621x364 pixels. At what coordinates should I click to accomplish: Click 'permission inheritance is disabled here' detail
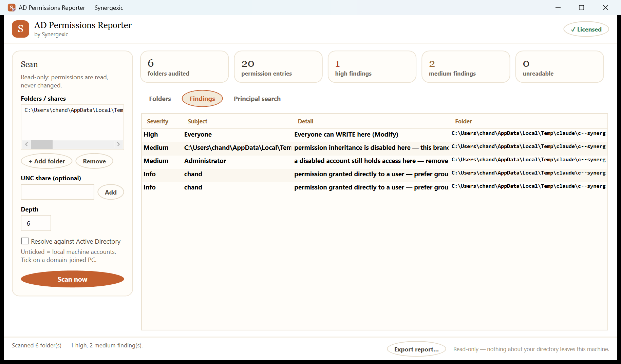pyautogui.click(x=371, y=148)
